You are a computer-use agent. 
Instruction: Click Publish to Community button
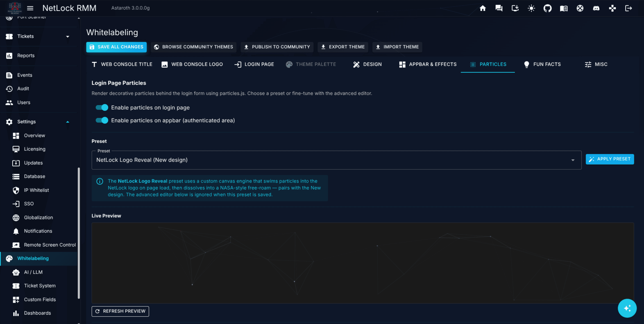[277, 47]
